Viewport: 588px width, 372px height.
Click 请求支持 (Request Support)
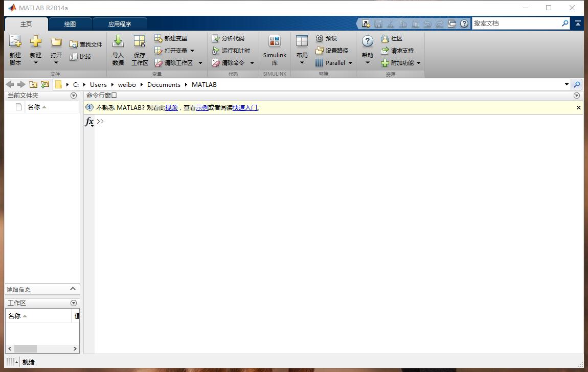397,51
